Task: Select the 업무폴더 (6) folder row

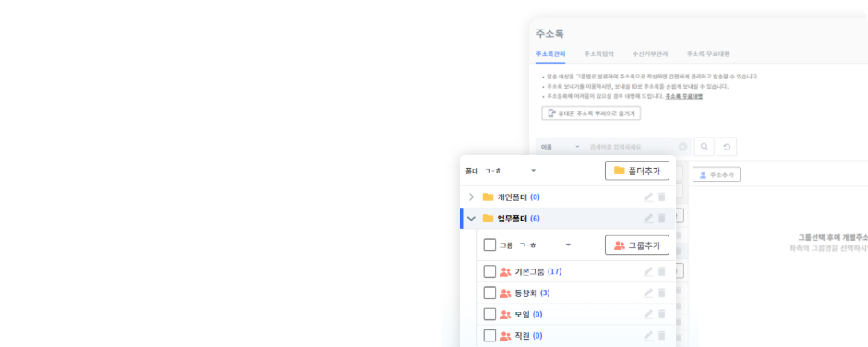Action: point(567,219)
